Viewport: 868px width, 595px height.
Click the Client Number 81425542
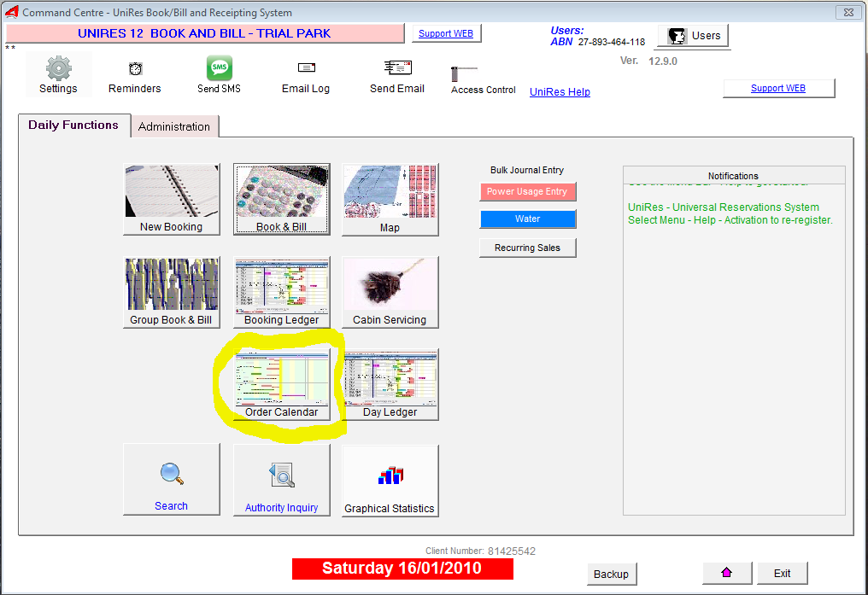(x=511, y=551)
